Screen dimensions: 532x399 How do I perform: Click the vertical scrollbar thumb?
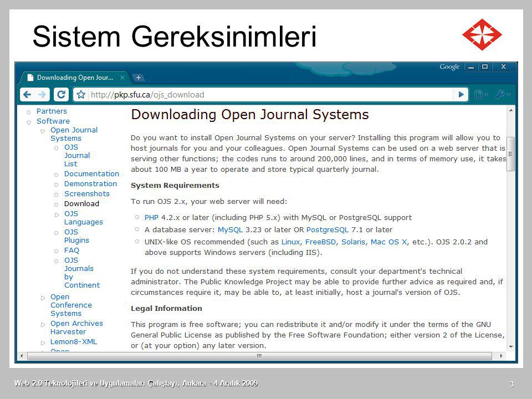tap(510, 154)
